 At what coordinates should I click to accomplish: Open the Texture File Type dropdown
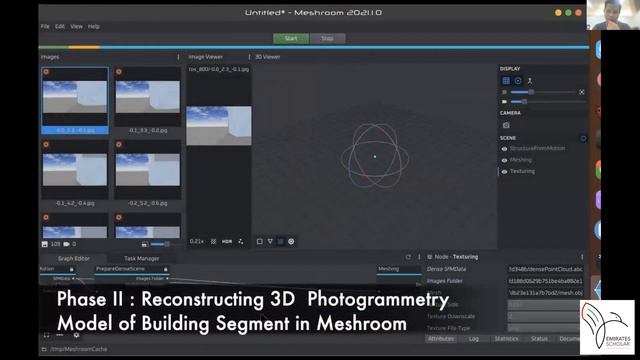(544, 329)
